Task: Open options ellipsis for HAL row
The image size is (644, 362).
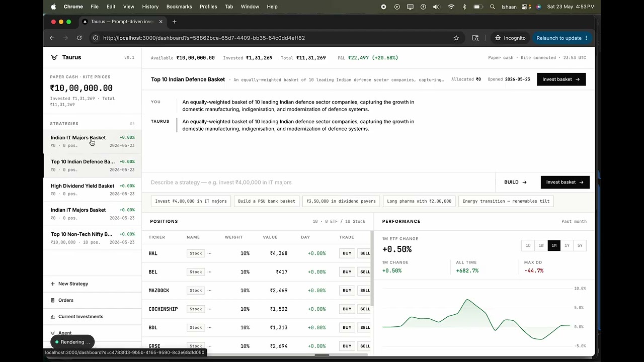Action: 209,253
